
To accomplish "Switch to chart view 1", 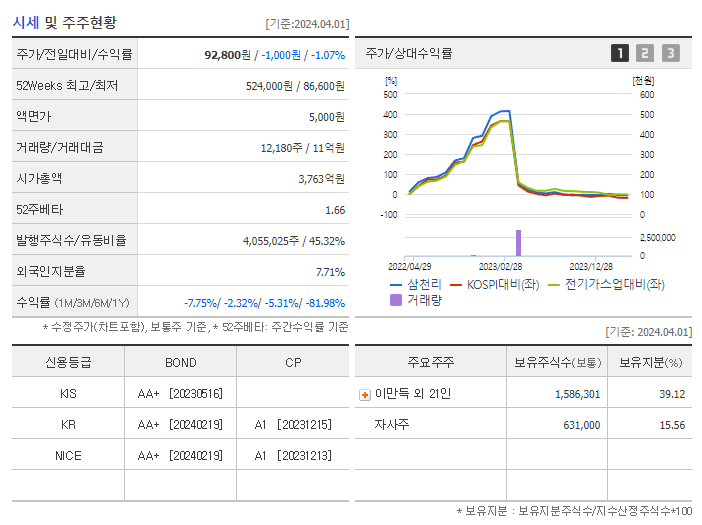I will click(620, 53).
